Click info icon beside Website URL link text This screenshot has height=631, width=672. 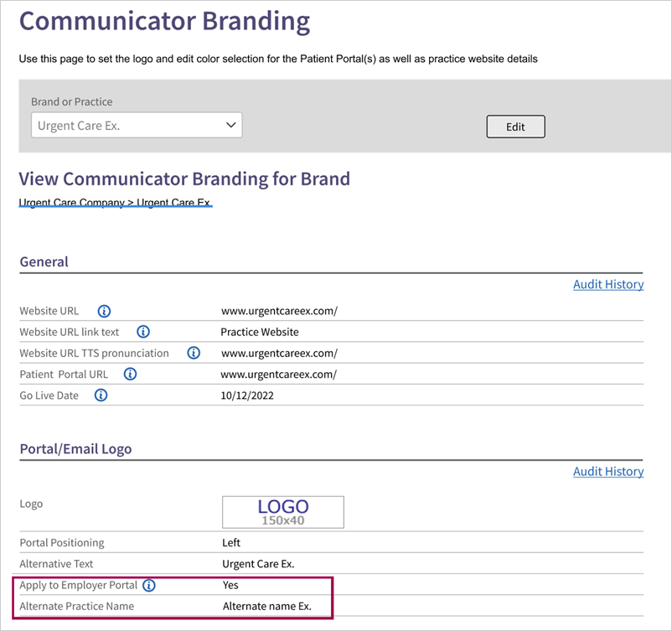tap(143, 332)
